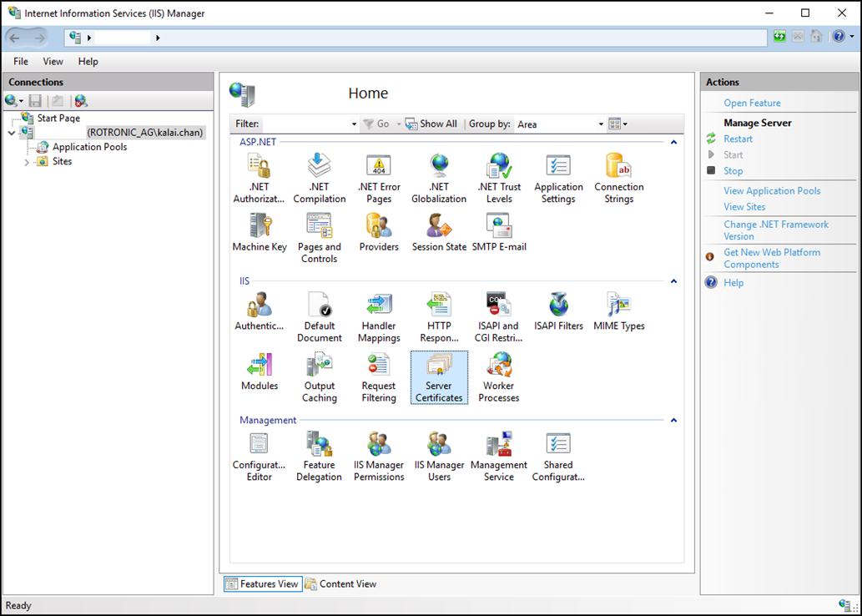Open ISAPI and CGI Restrictions
The height and width of the screenshot is (616, 862).
tap(499, 317)
